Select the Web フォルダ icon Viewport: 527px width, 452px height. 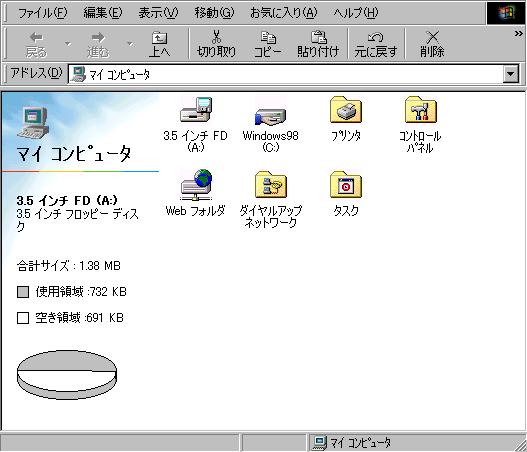coord(196,185)
